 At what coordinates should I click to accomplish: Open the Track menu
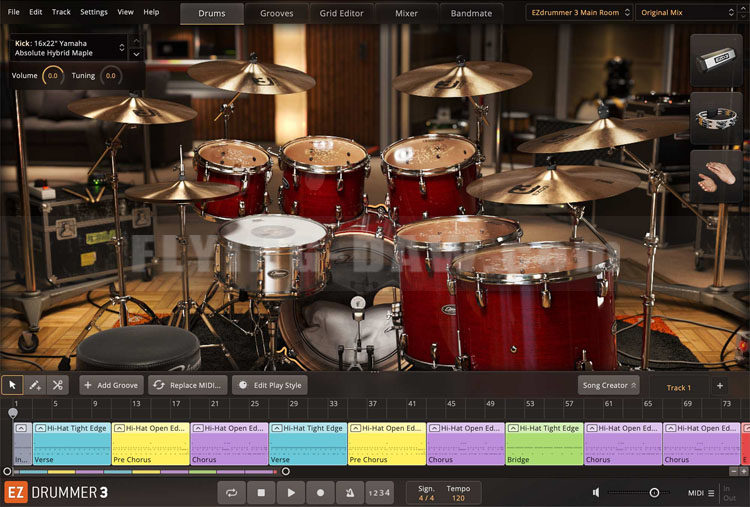(x=61, y=12)
